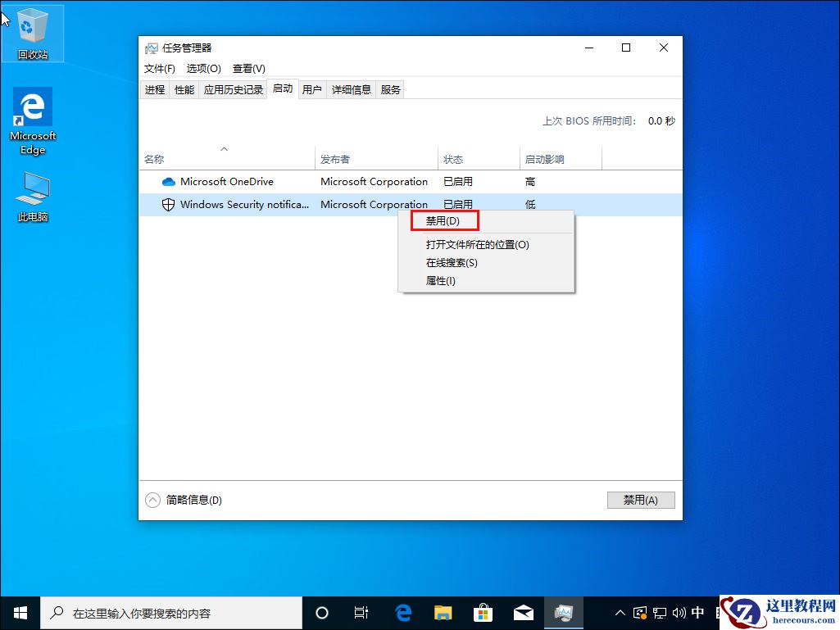Open Microsoft Edge from the taskbar
Image resolution: width=840 pixels, height=630 pixels.
tap(402, 612)
